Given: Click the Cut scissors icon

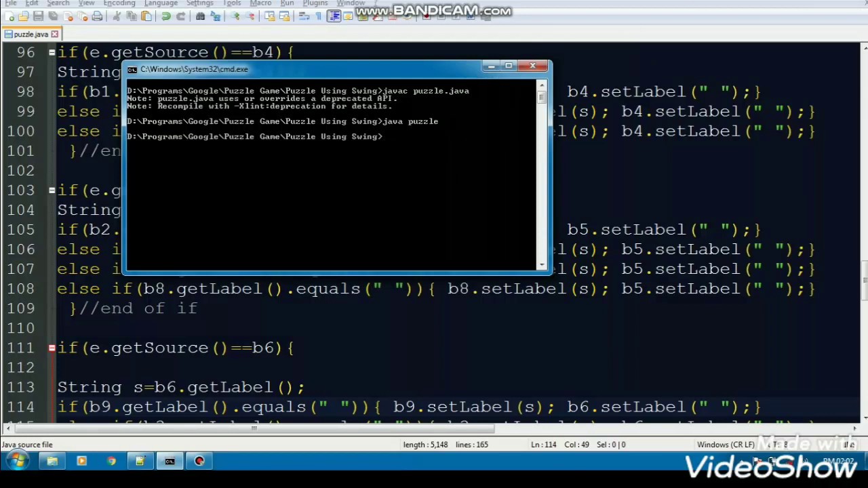Looking at the screenshot, I should pyautogui.click(x=117, y=16).
